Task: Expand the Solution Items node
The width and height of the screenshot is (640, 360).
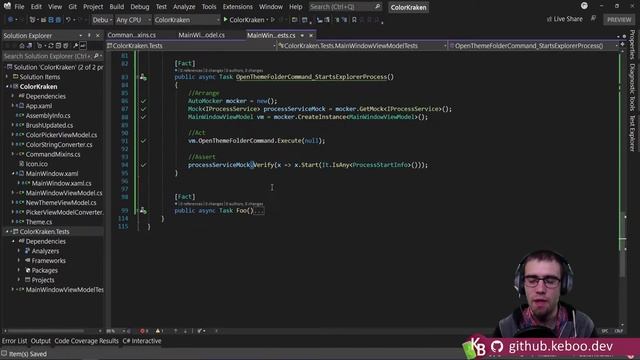Action: (x=7, y=77)
